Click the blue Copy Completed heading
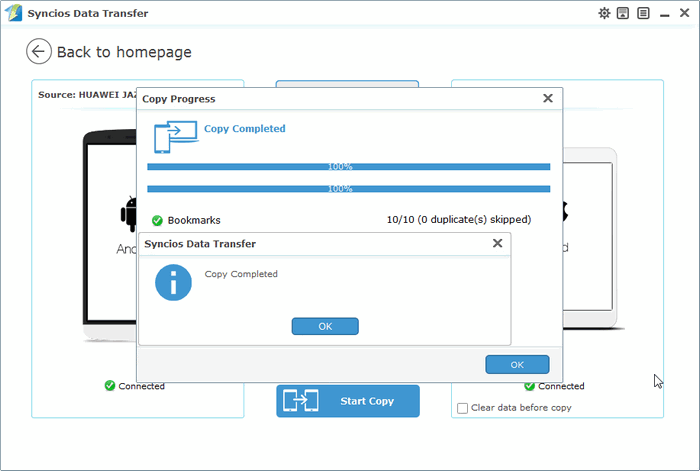Viewport: 700px width, 471px height. [x=245, y=129]
